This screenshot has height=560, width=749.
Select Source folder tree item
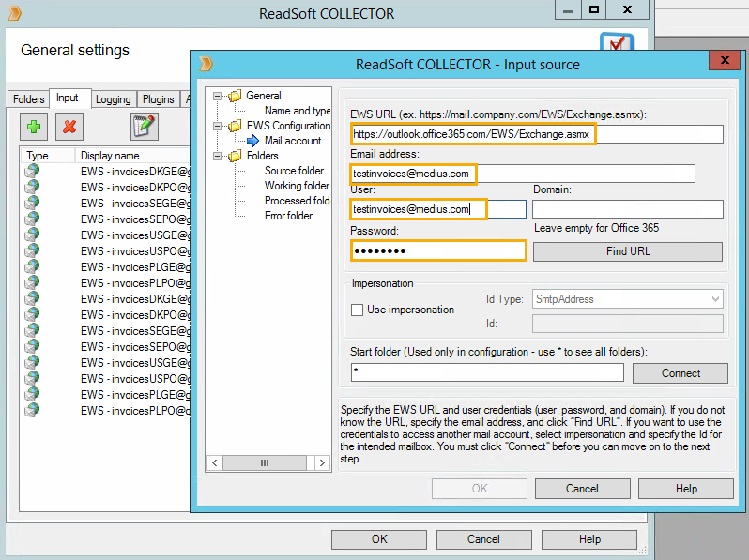coord(295,171)
